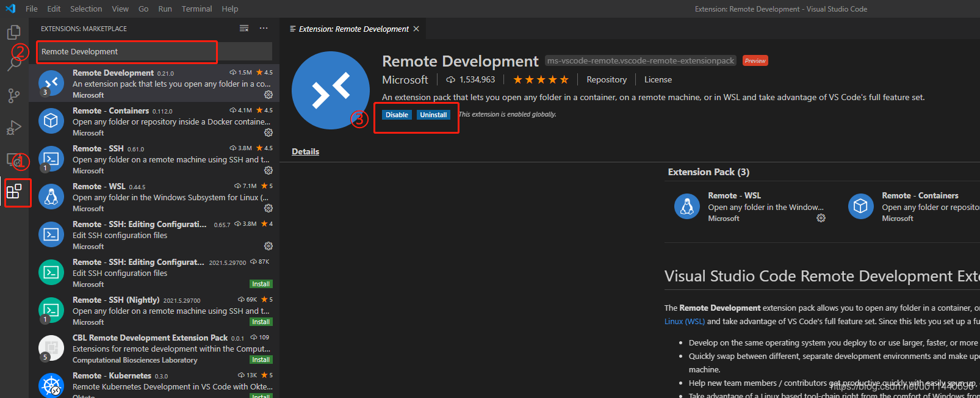Select Remote - Containers 0.112.0 list entry
Image resolution: width=980 pixels, height=398 pixels.
click(x=154, y=121)
